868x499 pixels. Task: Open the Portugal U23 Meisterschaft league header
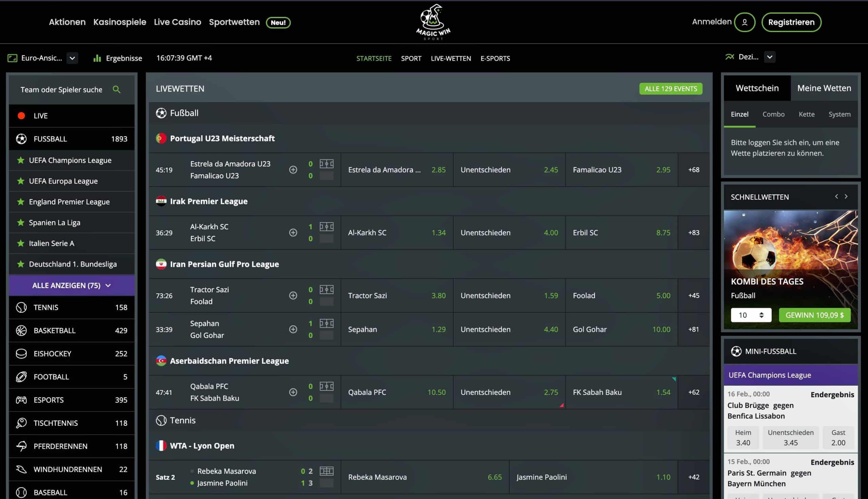click(429, 138)
